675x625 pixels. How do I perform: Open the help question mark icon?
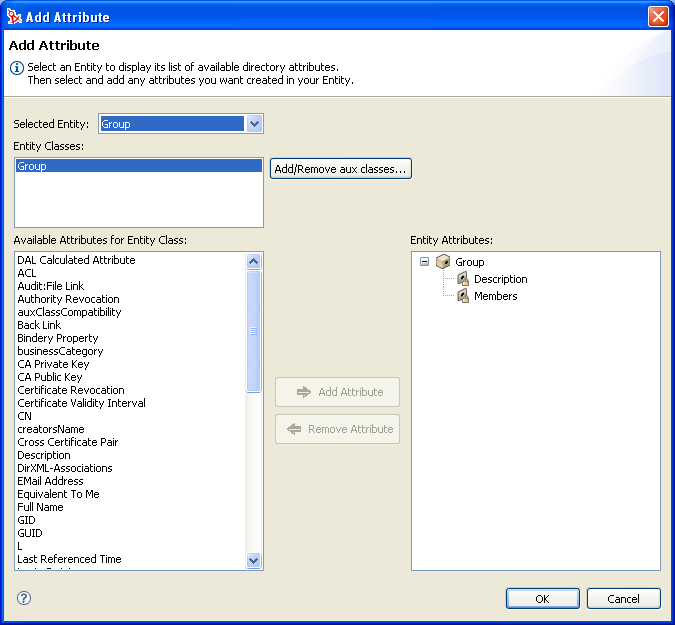click(x=24, y=598)
